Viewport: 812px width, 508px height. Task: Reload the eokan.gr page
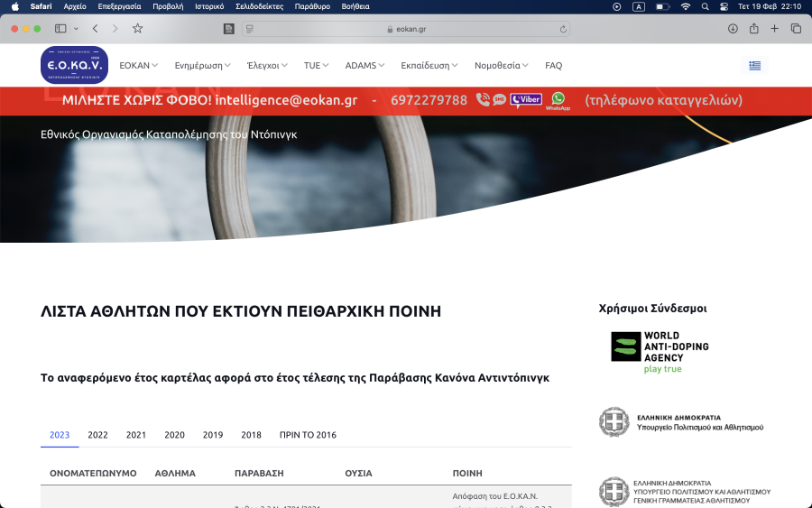564,29
